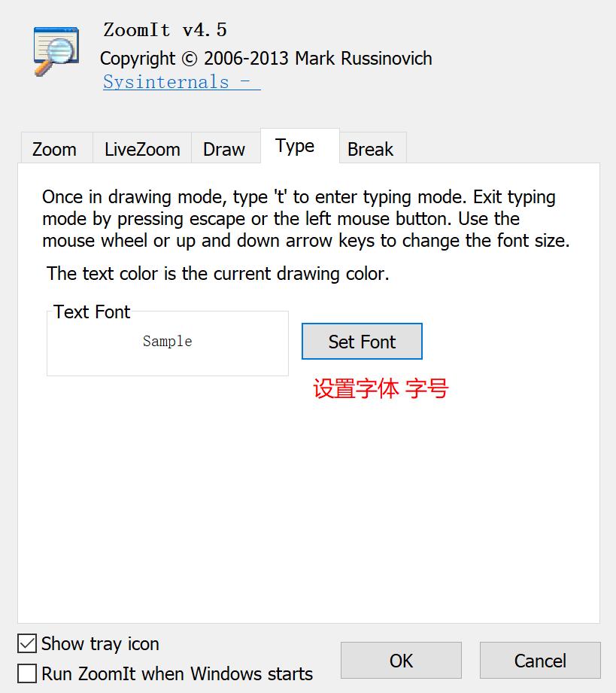Image resolution: width=616 pixels, height=693 pixels.
Task: Click the Text Font group label
Action: tap(92, 312)
